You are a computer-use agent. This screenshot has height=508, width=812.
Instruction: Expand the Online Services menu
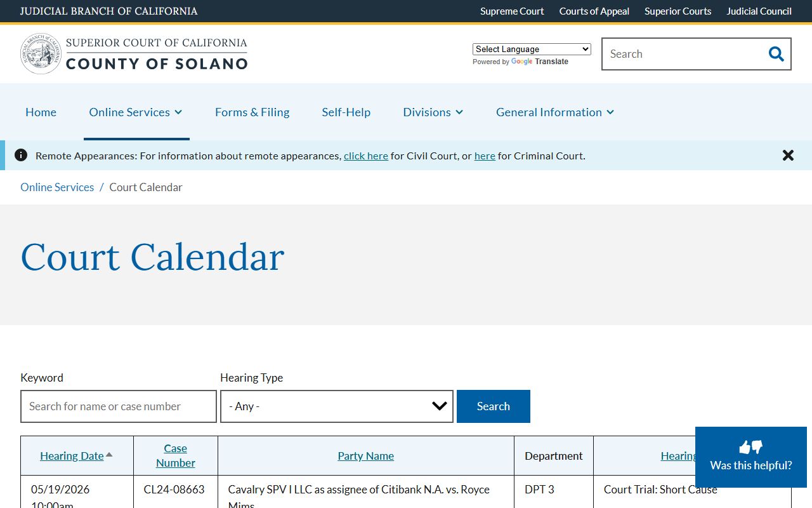[x=136, y=112]
